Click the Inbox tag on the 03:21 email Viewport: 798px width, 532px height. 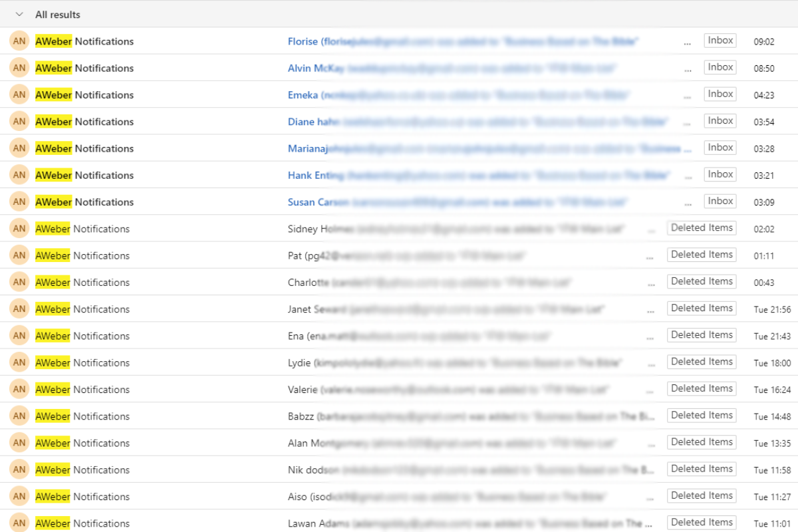coord(720,174)
